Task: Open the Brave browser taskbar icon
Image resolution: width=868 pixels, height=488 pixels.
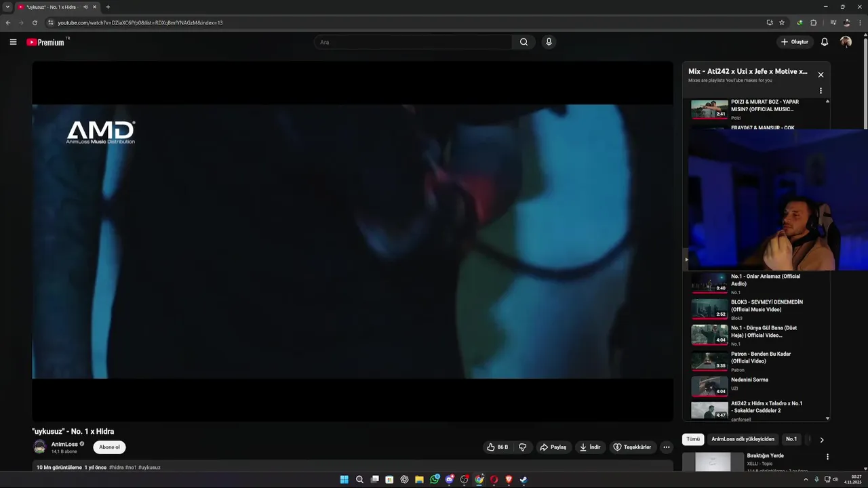Action: click(x=509, y=480)
